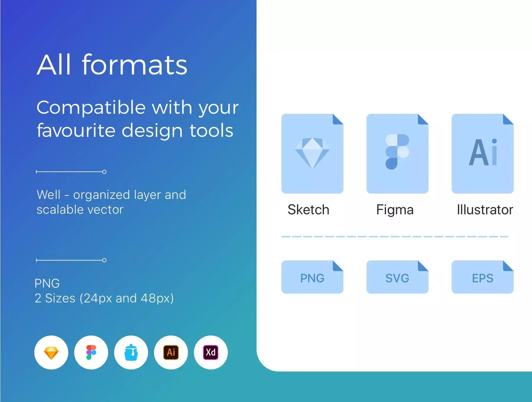Click the round Adobe Xd badge
532x402 pixels.
pos(211,352)
